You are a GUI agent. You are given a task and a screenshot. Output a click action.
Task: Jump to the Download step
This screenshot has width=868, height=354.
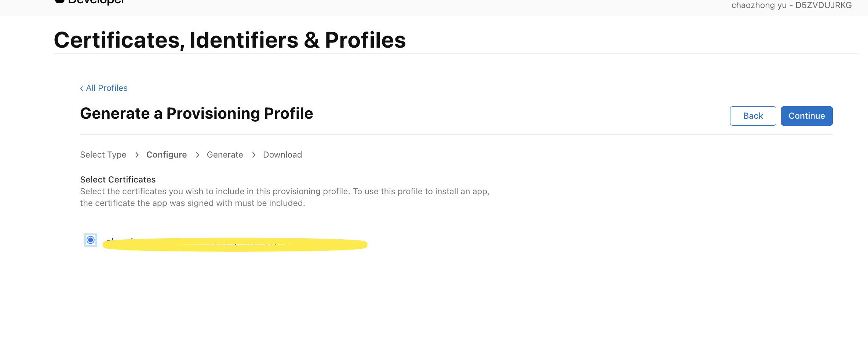pyautogui.click(x=282, y=155)
